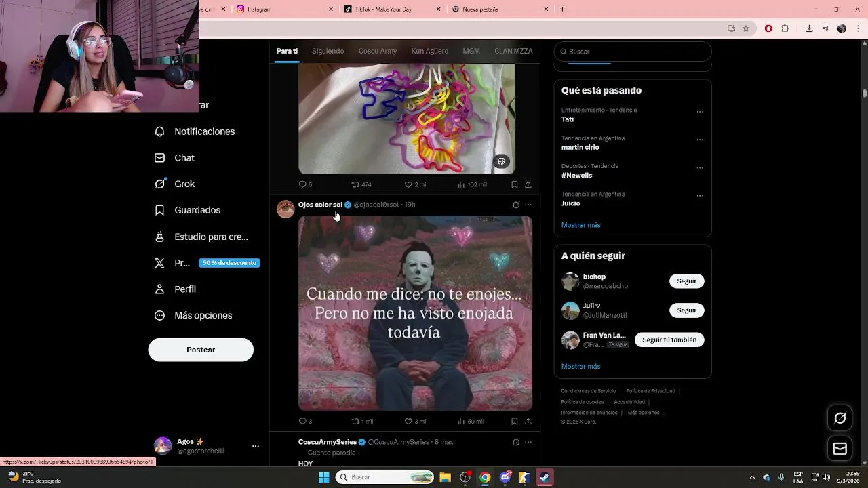Open Ojos color sol profile avatar
Screen dimensions: 868x488
(285, 209)
